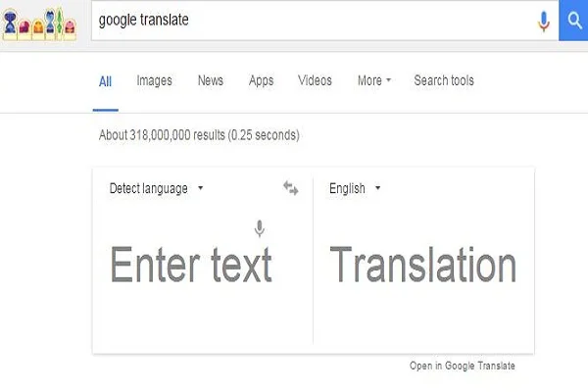This screenshot has height=392, width=588.
Task: Expand the More search categories menu
Action: coord(373,80)
